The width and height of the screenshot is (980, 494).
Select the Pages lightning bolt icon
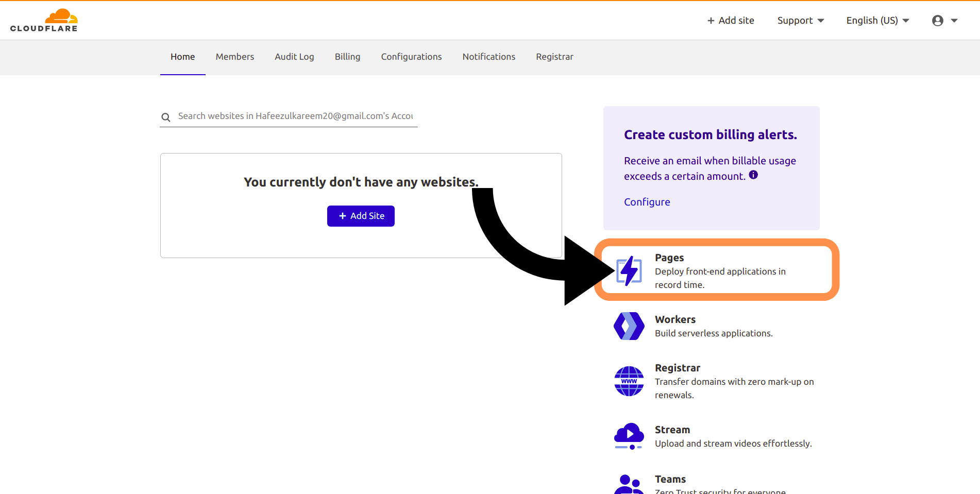629,270
